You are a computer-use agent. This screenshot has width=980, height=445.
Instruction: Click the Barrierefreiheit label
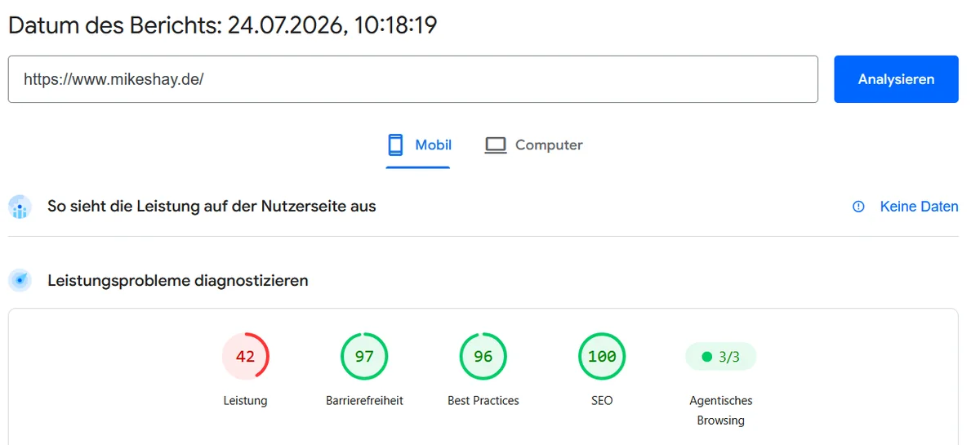[364, 401]
